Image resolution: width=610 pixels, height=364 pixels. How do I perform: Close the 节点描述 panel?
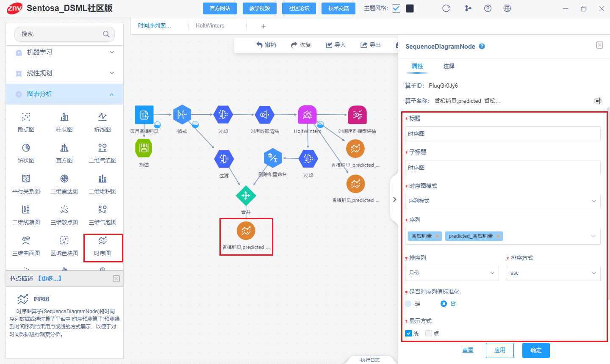116,279
